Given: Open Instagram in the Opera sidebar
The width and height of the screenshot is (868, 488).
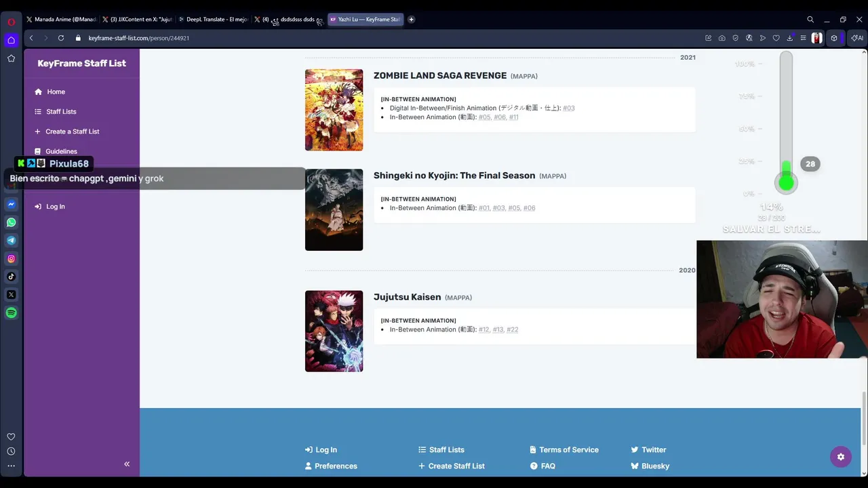Looking at the screenshot, I should pos(11,258).
